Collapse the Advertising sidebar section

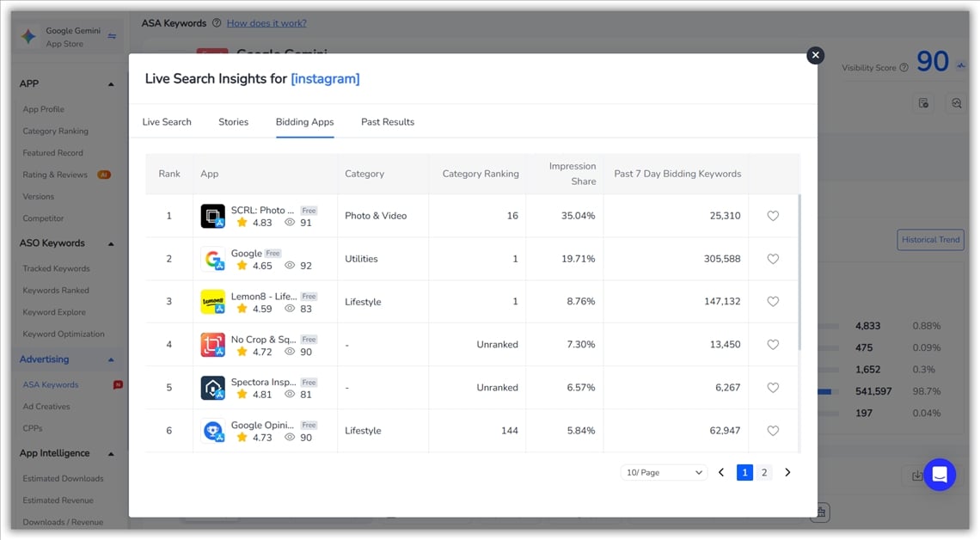(x=111, y=359)
